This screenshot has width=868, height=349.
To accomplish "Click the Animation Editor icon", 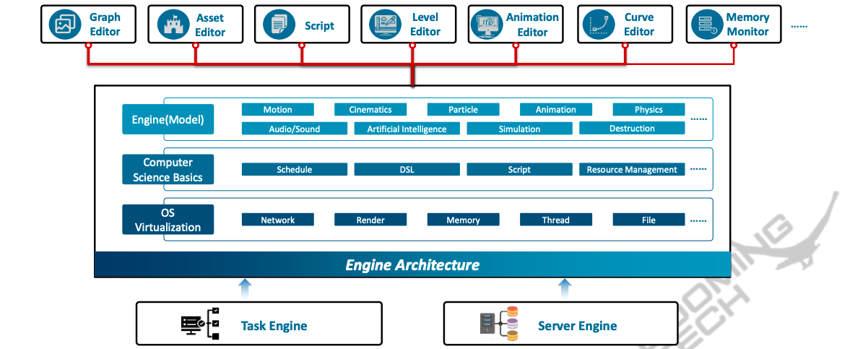I will pos(485,25).
